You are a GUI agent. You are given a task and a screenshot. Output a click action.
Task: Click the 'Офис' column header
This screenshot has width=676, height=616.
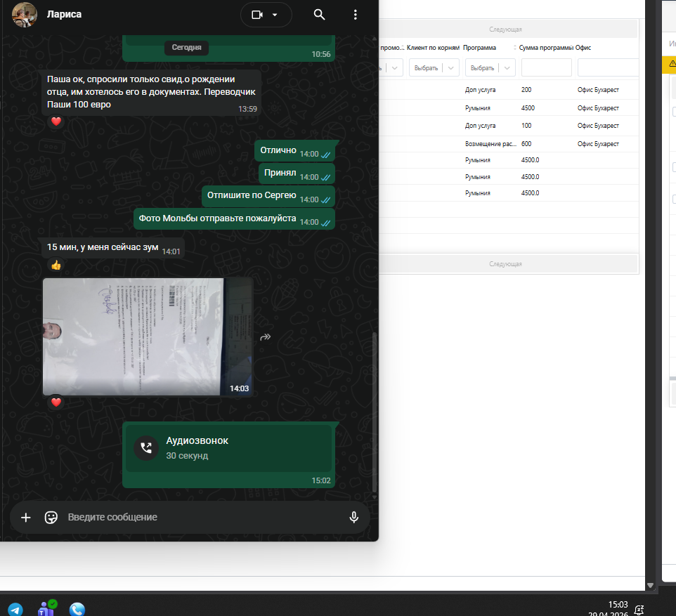[583, 48]
